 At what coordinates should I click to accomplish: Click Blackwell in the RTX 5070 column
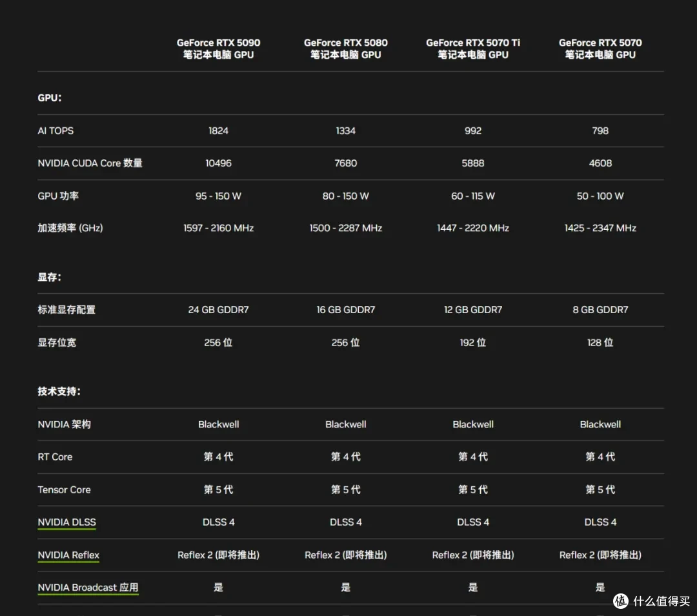(x=600, y=424)
